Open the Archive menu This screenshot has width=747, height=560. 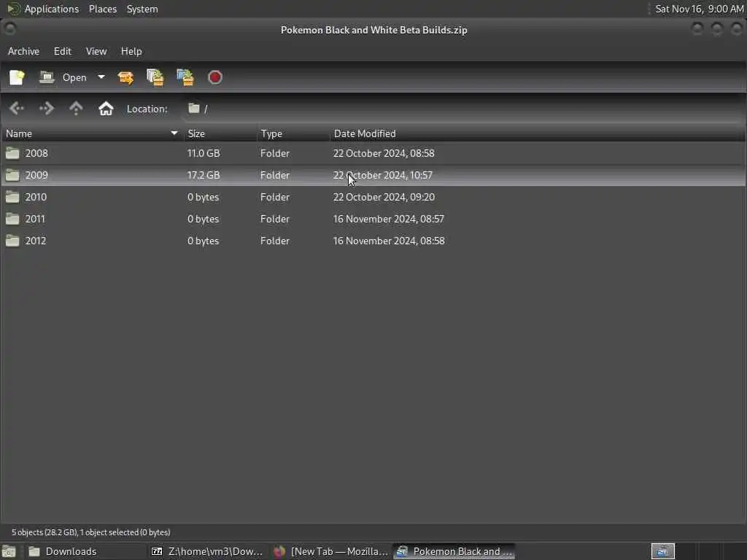click(x=24, y=51)
